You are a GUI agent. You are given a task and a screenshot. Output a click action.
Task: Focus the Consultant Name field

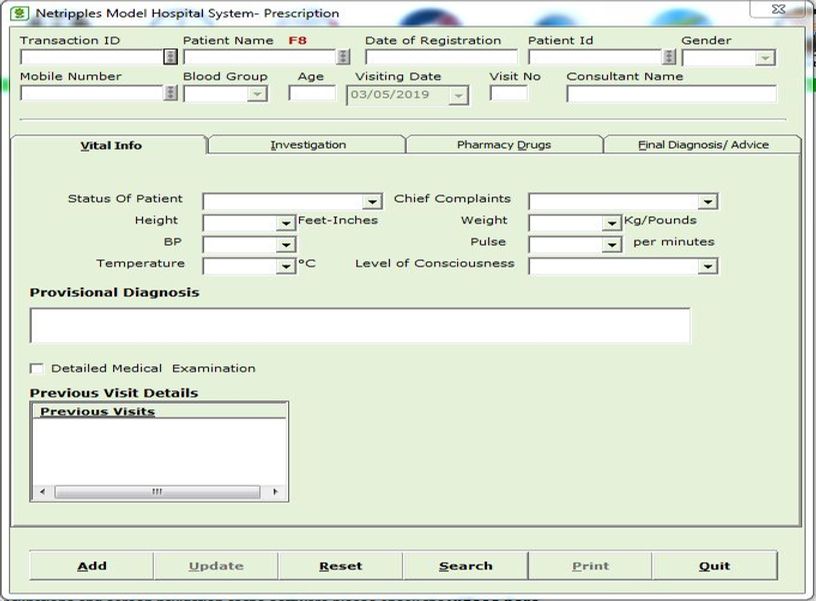click(671, 94)
